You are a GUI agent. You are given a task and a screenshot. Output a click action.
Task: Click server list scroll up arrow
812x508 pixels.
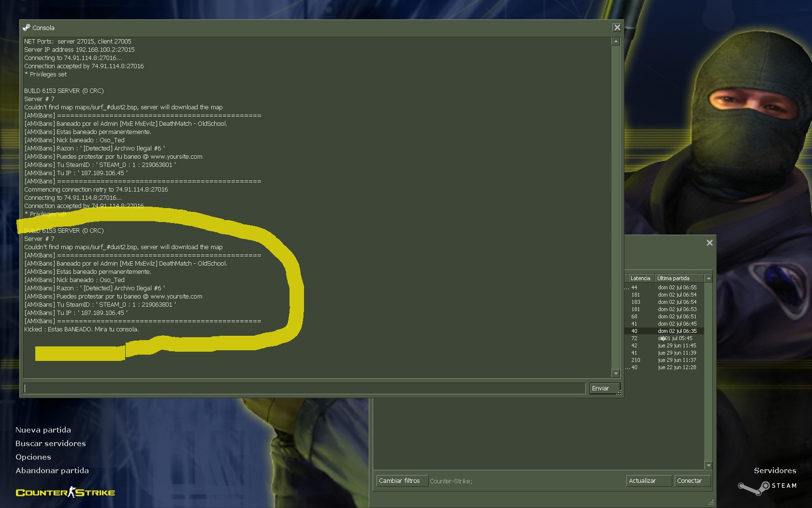tap(709, 278)
